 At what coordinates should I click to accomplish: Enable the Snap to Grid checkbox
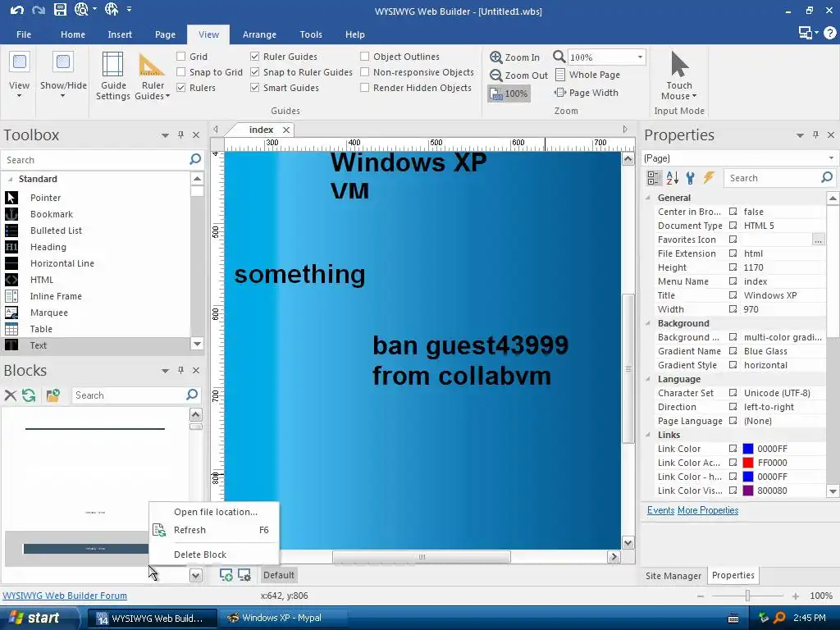point(181,72)
